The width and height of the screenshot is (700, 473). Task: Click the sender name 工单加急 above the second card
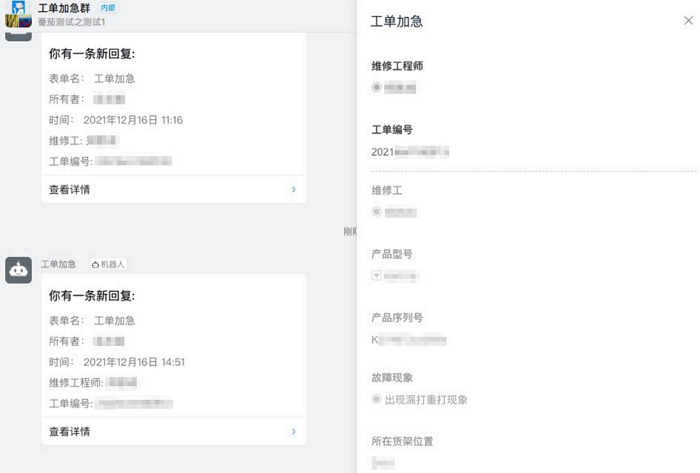point(58,264)
